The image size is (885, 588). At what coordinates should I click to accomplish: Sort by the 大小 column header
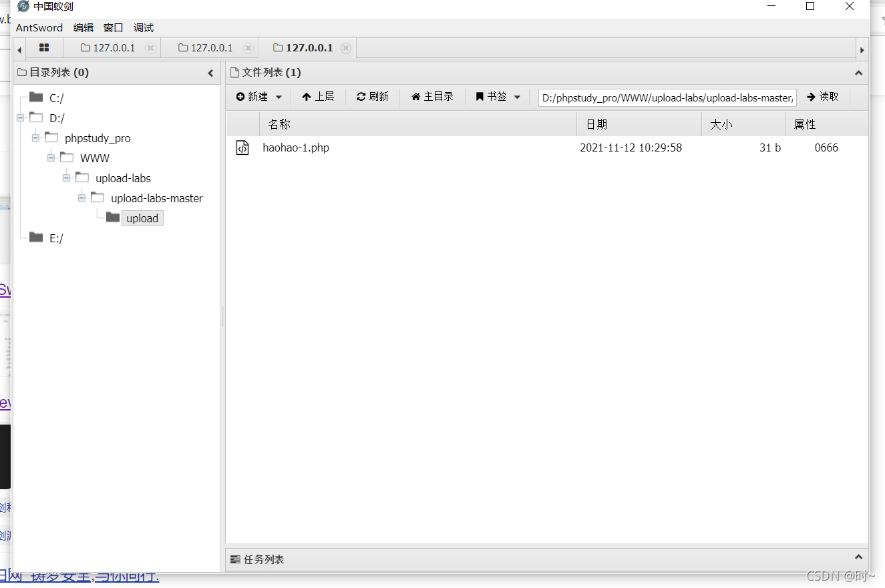tap(743, 124)
